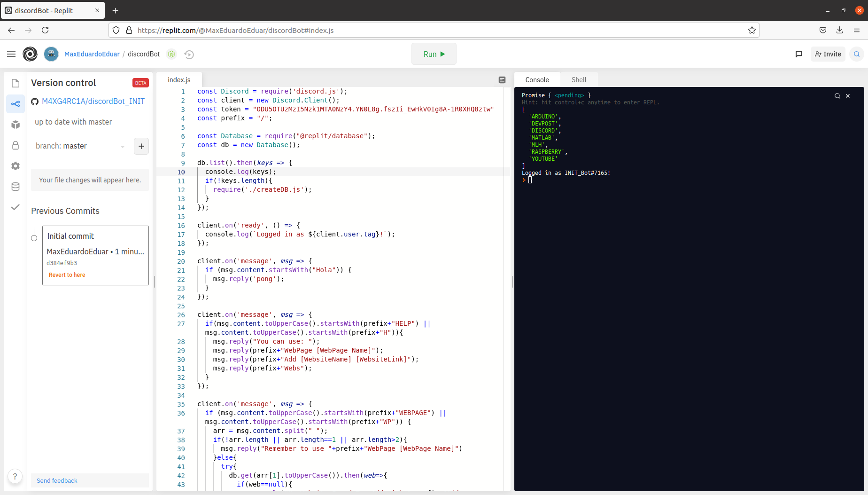Switch to the Console tab
The image size is (868, 495).
(537, 80)
